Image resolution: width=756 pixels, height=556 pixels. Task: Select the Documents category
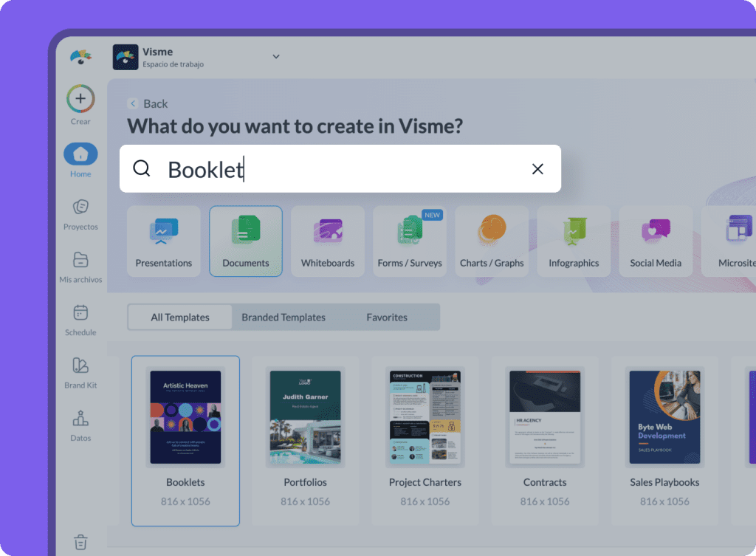[246, 241]
